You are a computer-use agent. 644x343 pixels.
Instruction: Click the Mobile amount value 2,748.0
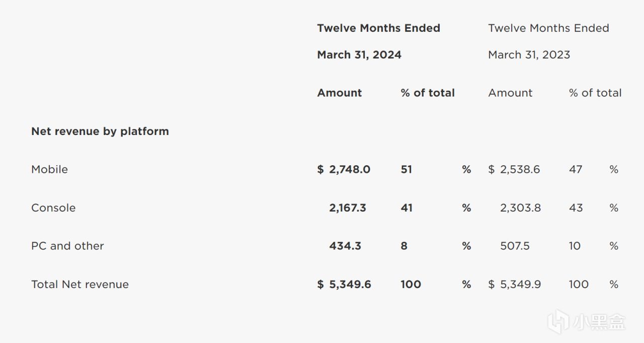point(350,170)
